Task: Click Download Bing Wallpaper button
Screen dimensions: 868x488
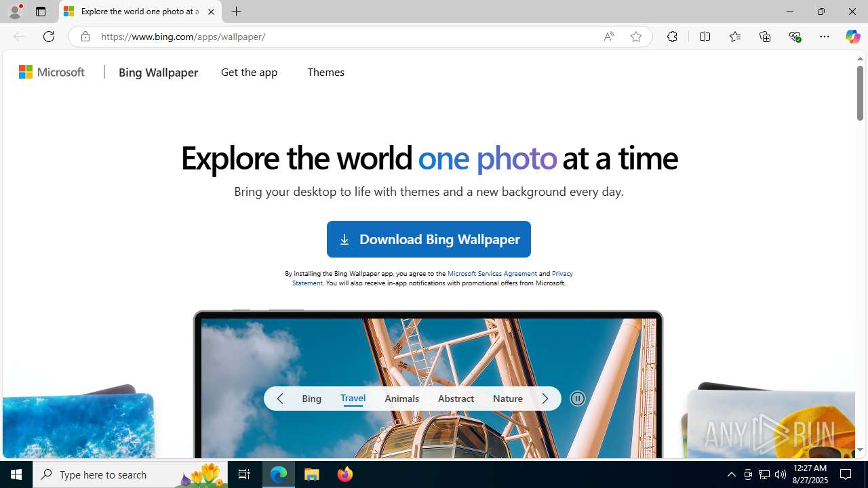Action: tap(429, 239)
